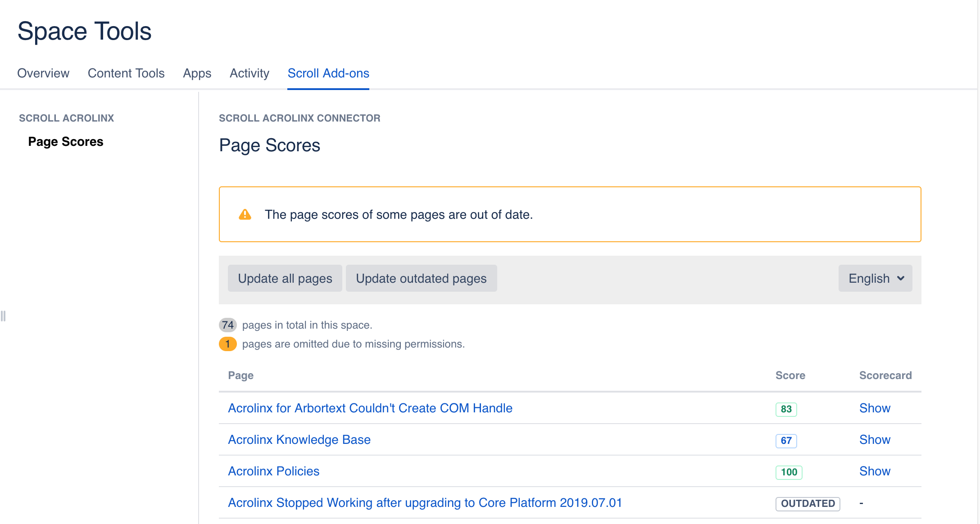Click Update outdated pages button
The width and height of the screenshot is (980, 524).
click(x=421, y=278)
